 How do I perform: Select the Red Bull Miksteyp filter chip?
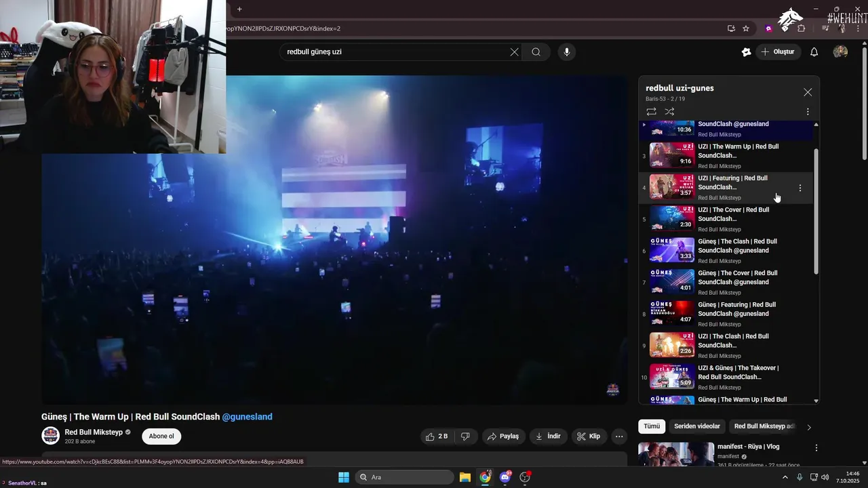pos(764,426)
